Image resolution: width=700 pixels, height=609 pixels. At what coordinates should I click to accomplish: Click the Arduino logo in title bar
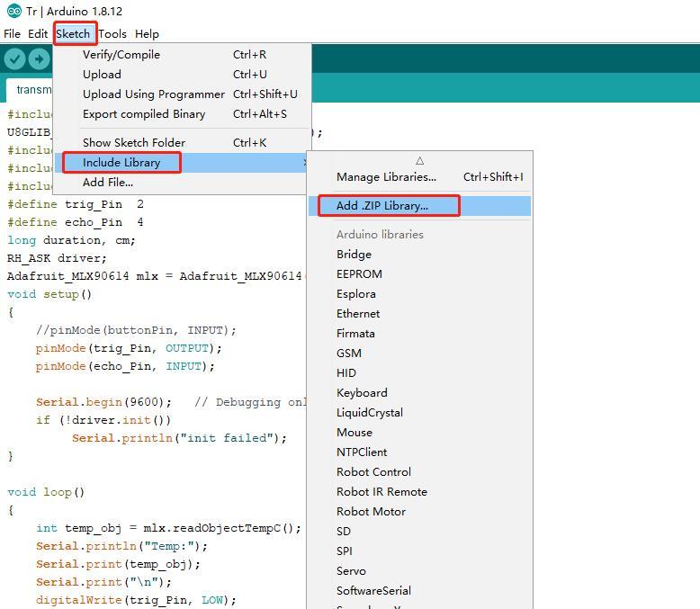[x=14, y=11]
